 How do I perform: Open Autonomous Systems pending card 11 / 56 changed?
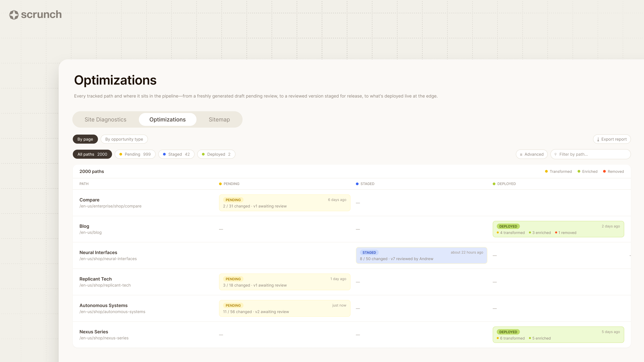tap(284, 308)
